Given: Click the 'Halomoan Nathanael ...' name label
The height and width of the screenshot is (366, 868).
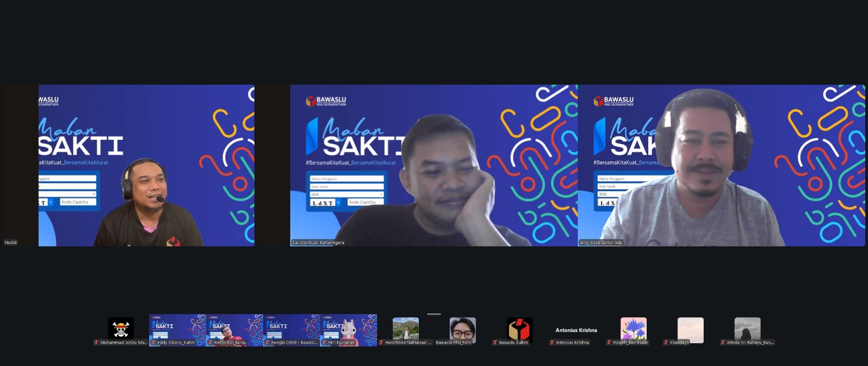Looking at the screenshot, I should (x=409, y=343).
